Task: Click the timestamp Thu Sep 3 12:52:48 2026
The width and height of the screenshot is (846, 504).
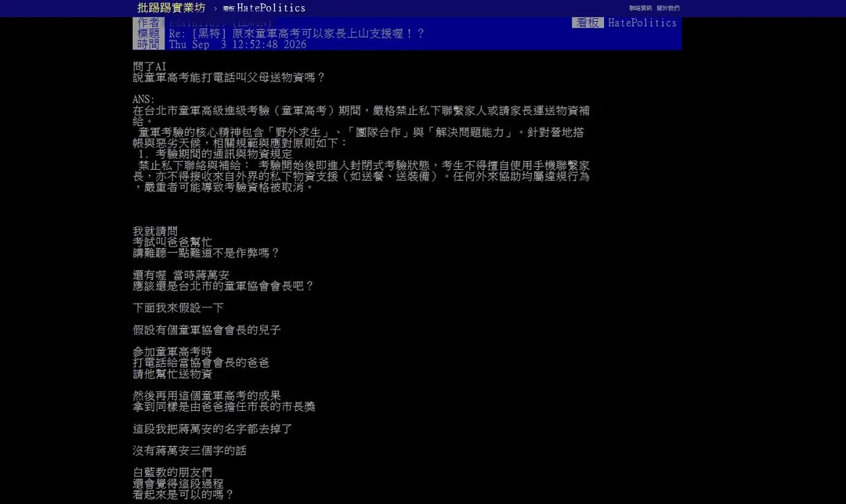Action: tap(237, 44)
